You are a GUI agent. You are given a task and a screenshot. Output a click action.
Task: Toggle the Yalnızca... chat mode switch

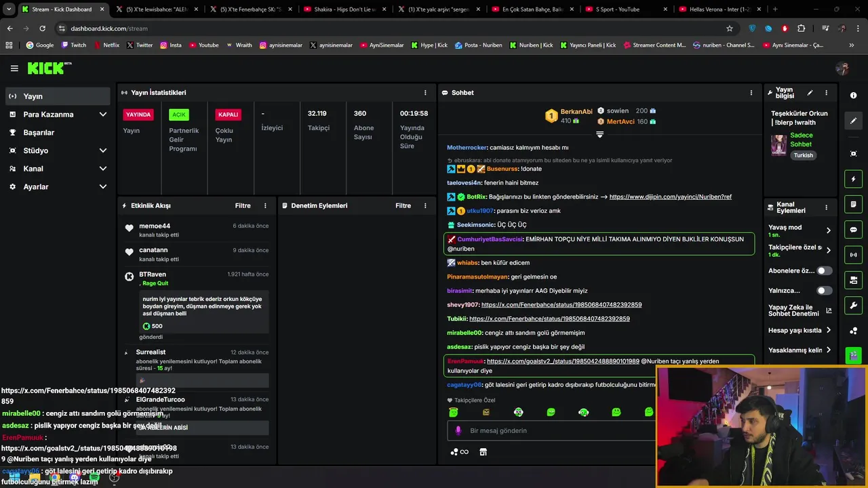[824, 291]
